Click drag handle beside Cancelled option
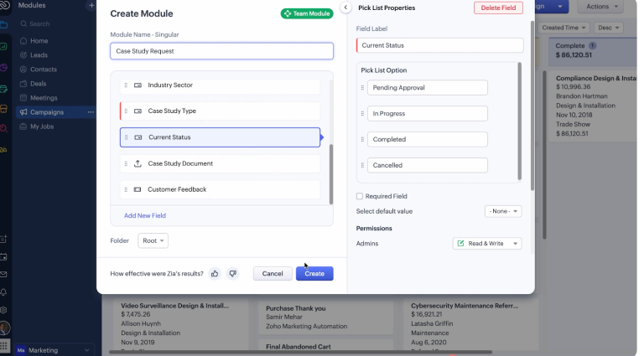This screenshot has width=644, height=356. (x=361, y=166)
